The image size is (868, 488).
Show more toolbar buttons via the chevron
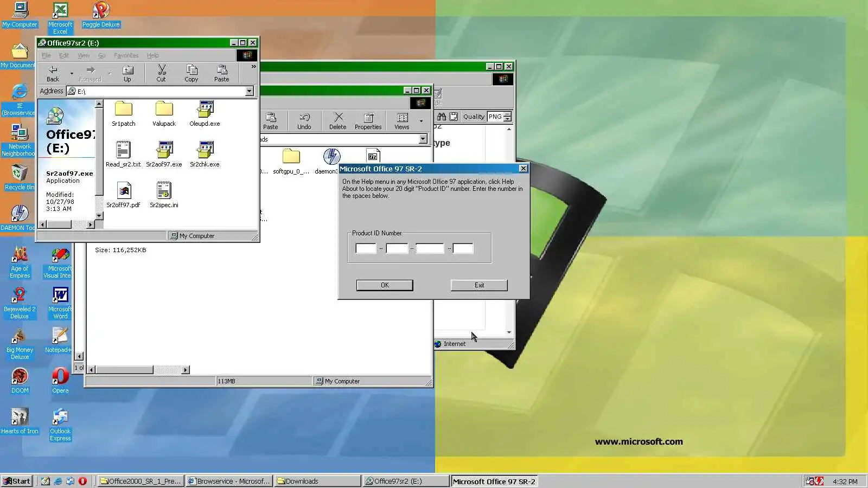[x=253, y=66]
